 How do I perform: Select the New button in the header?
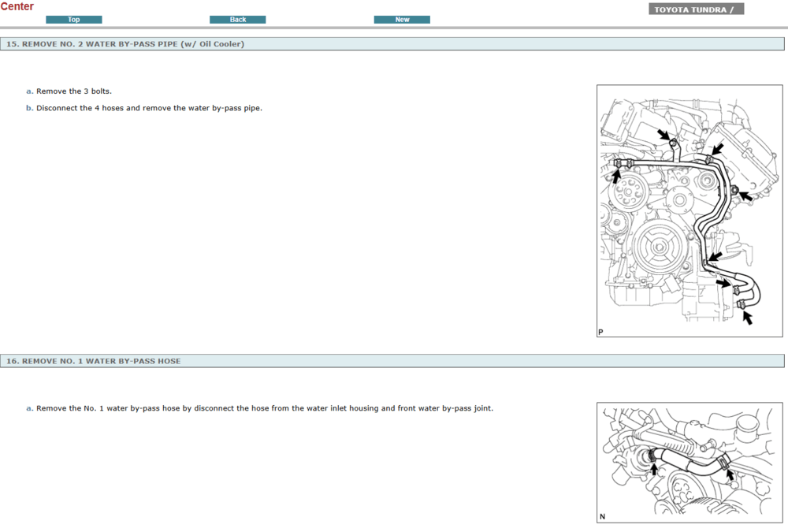402,20
